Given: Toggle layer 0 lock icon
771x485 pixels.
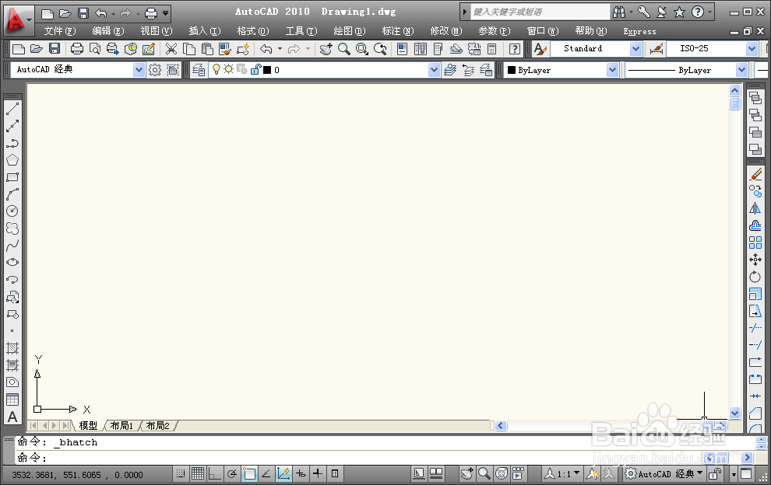Looking at the screenshot, I should coord(255,70).
